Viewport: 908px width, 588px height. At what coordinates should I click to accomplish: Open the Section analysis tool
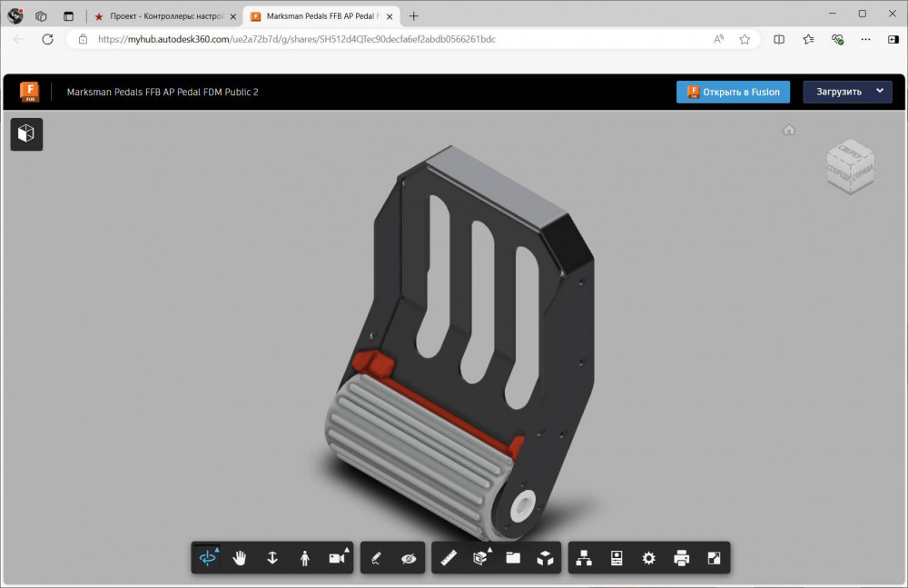click(x=480, y=558)
